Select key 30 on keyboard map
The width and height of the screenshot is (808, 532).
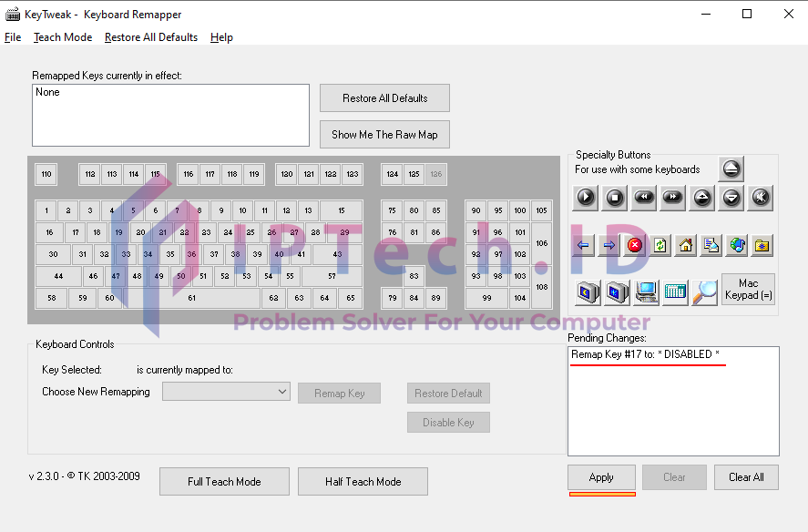click(x=53, y=254)
